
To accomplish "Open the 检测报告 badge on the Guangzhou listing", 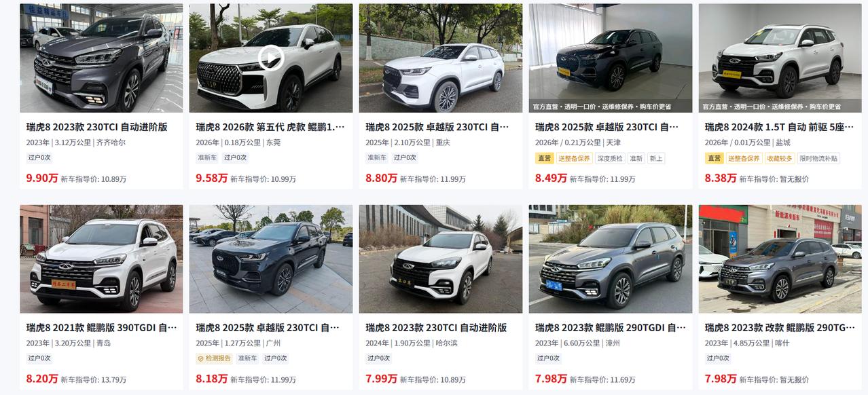I will click(214, 358).
